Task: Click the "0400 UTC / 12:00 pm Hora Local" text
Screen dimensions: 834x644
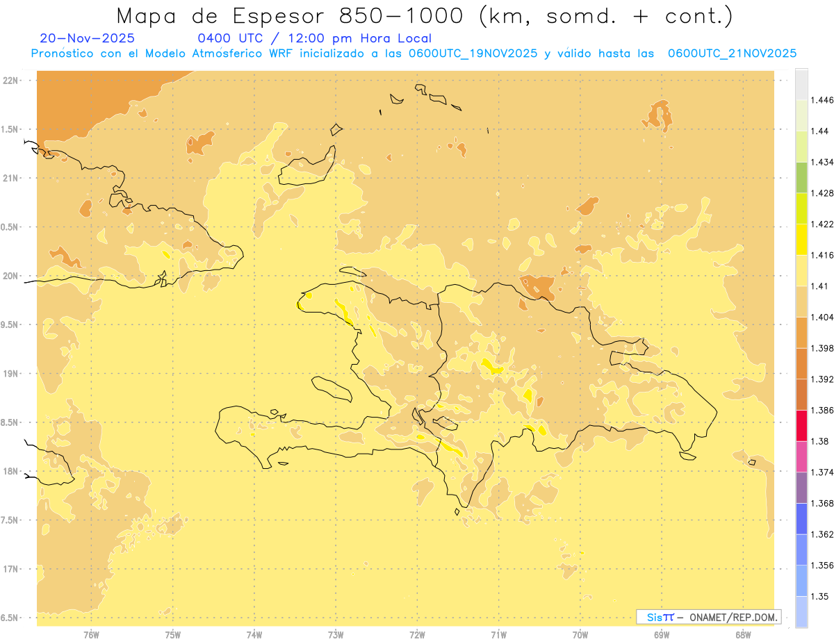Action: [315, 39]
